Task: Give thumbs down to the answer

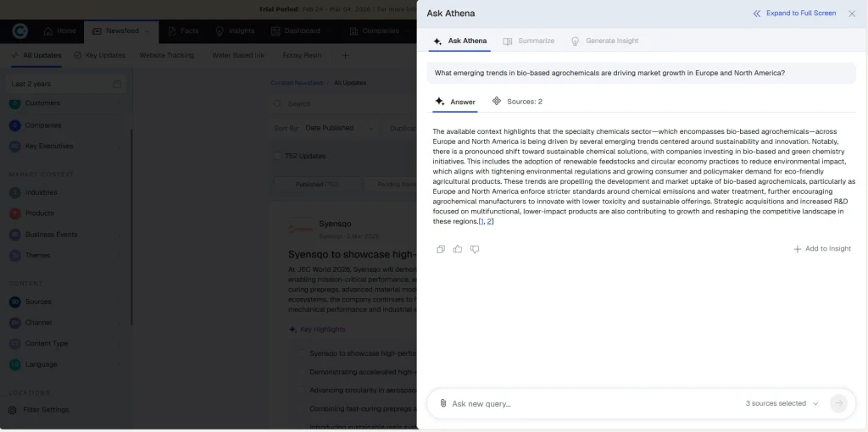Action: click(x=475, y=249)
